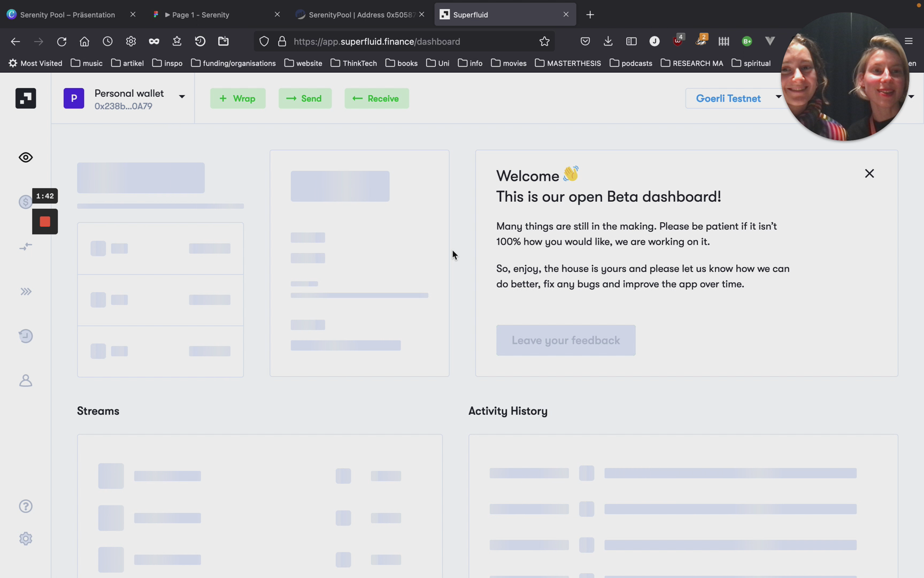Open the music bookmarks folder

87,63
